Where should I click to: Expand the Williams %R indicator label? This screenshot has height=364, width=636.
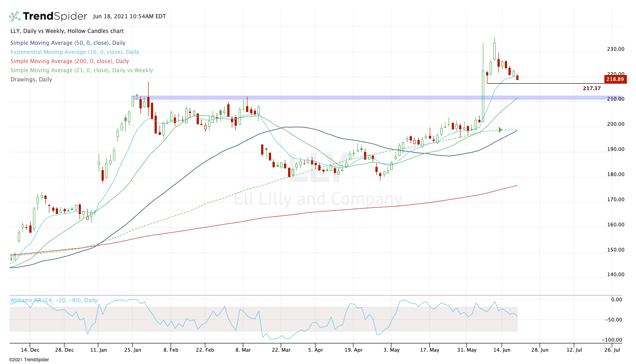pos(54,300)
